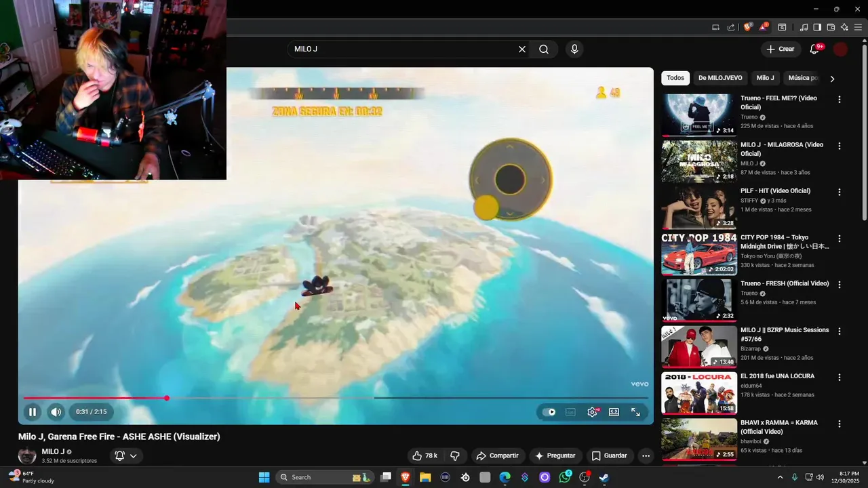Open Trueno - FRESH (Official Video) title
The image size is (868, 488).
coord(785,283)
